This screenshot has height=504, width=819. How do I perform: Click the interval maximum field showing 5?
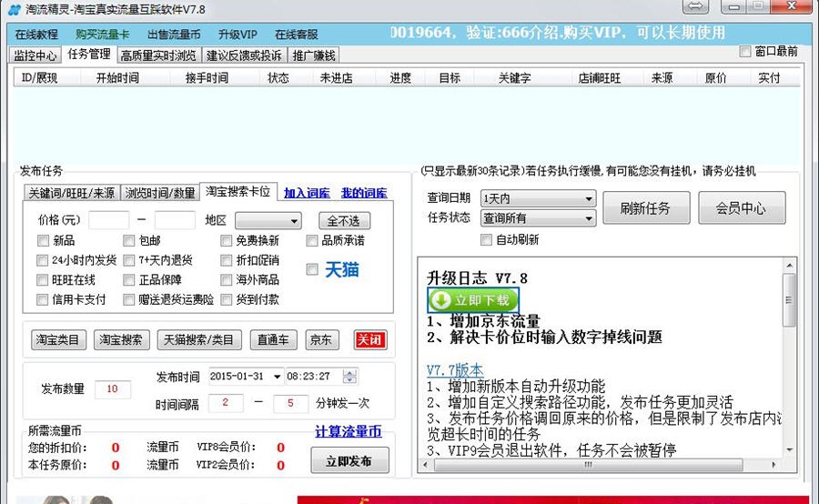coord(290,403)
